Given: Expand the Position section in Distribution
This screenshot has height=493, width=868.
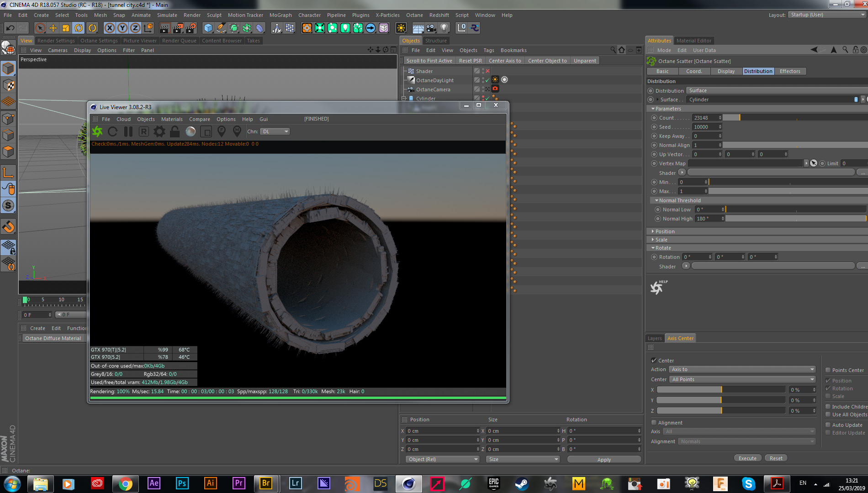Looking at the screenshot, I should (665, 231).
